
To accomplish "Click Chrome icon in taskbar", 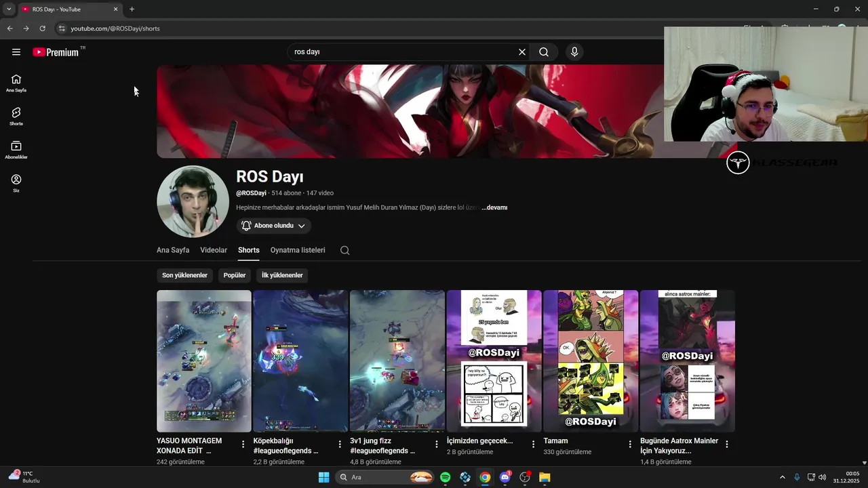I will coord(485,477).
